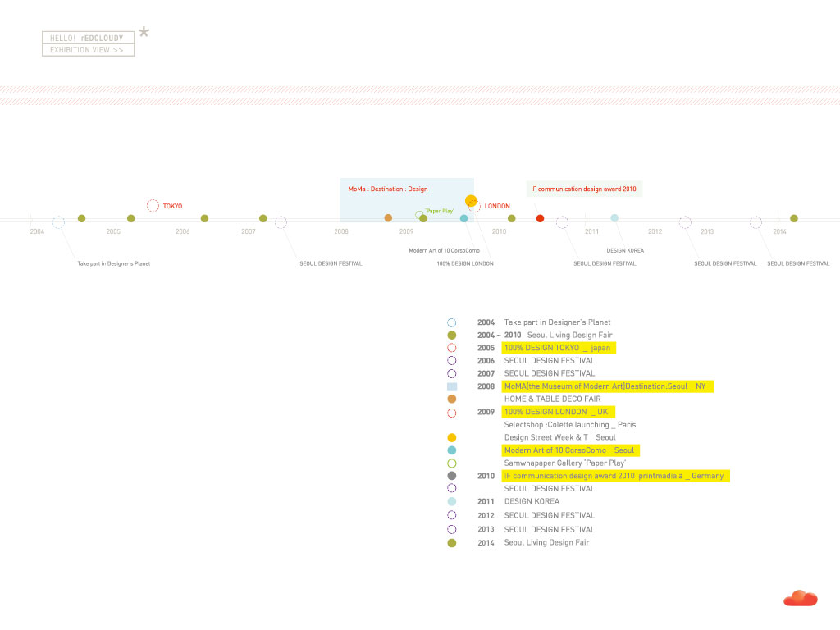Click the red cloud logo

801,598
